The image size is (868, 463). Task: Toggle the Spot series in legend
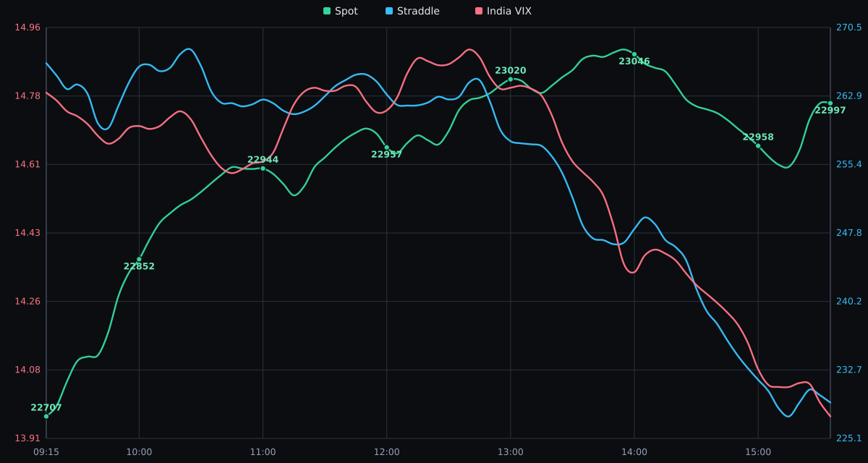point(341,11)
